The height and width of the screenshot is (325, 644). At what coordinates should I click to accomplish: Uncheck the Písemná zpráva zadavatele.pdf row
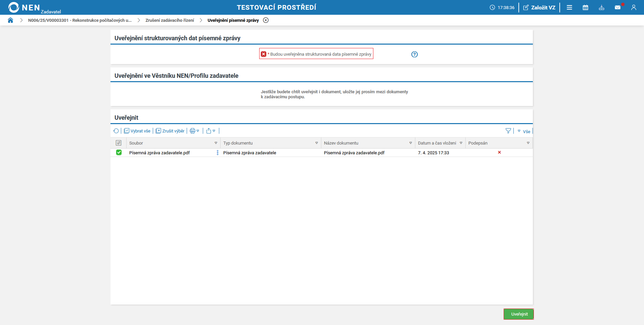tap(119, 153)
